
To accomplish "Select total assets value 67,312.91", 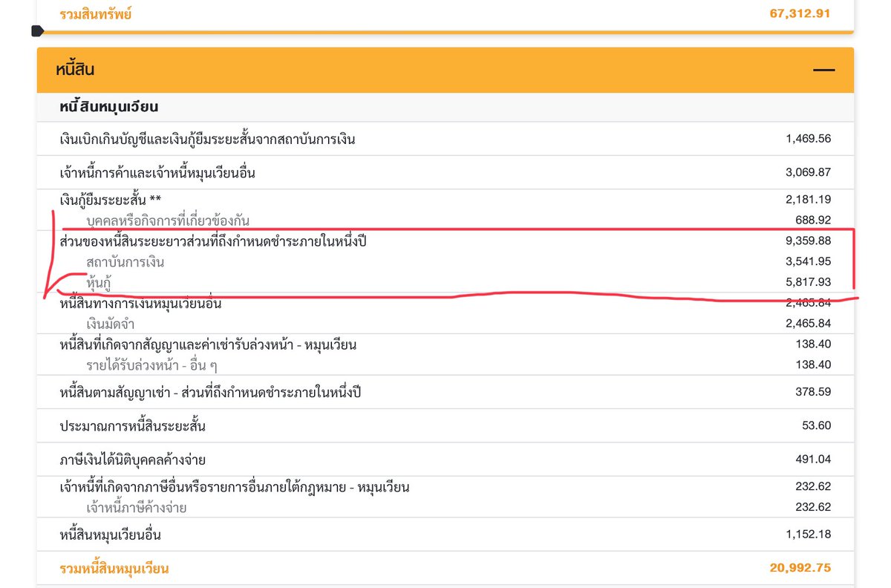I will click(800, 13).
